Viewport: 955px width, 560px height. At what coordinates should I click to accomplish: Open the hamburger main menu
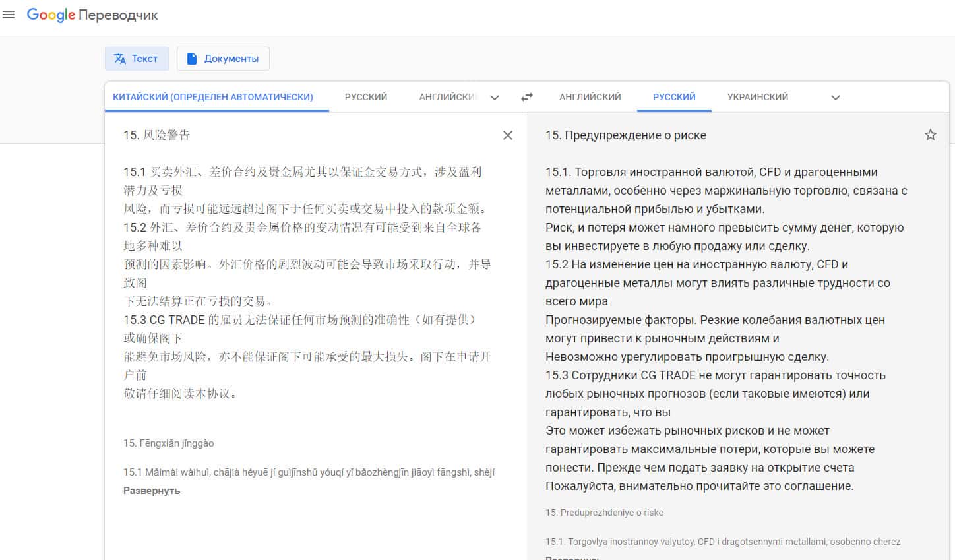(x=9, y=15)
